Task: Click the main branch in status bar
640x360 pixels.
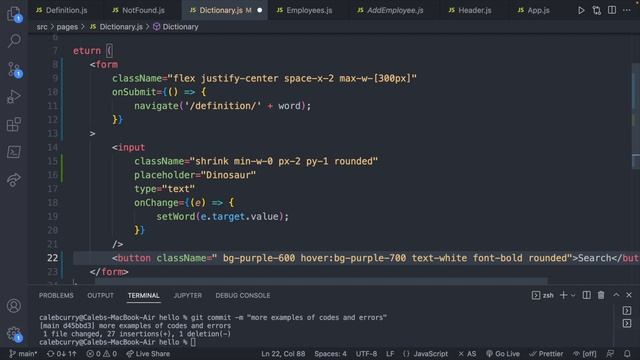Action: pyautogui.click(x=23, y=353)
